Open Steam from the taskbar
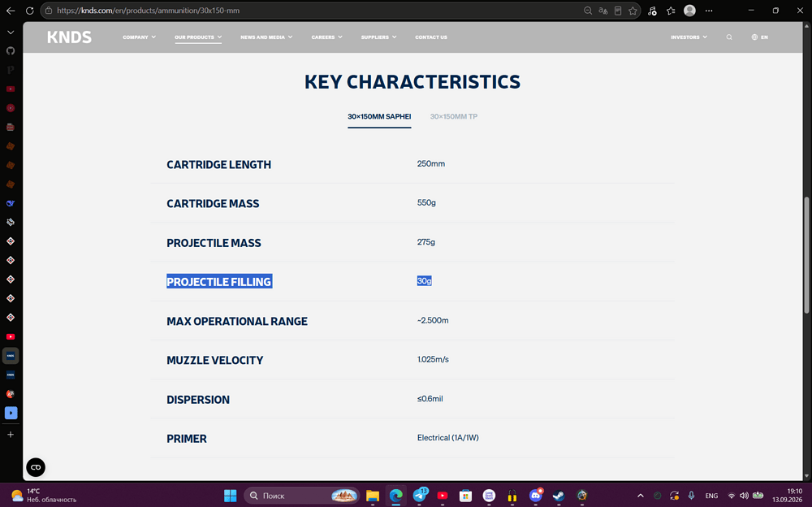The width and height of the screenshot is (812, 507). 559,496
